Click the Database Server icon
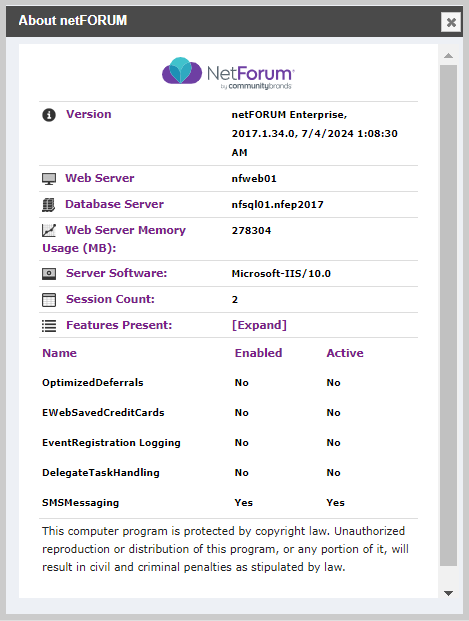The width and height of the screenshot is (469, 621). [x=49, y=205]
